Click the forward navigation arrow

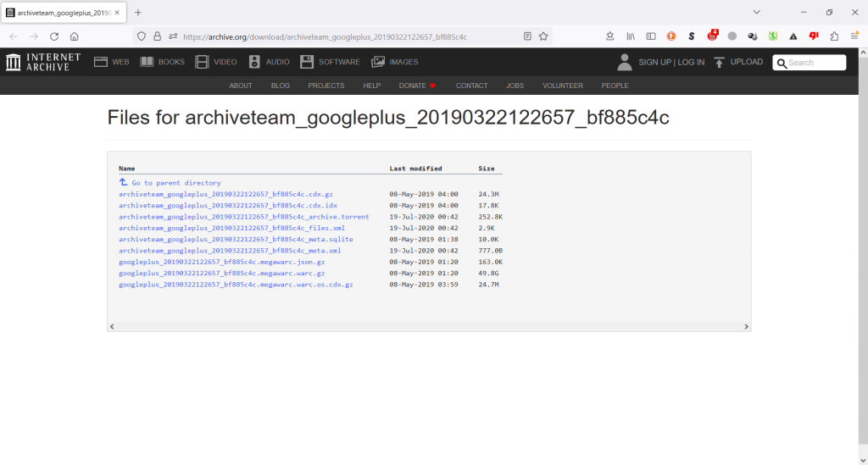coord(34,36)
